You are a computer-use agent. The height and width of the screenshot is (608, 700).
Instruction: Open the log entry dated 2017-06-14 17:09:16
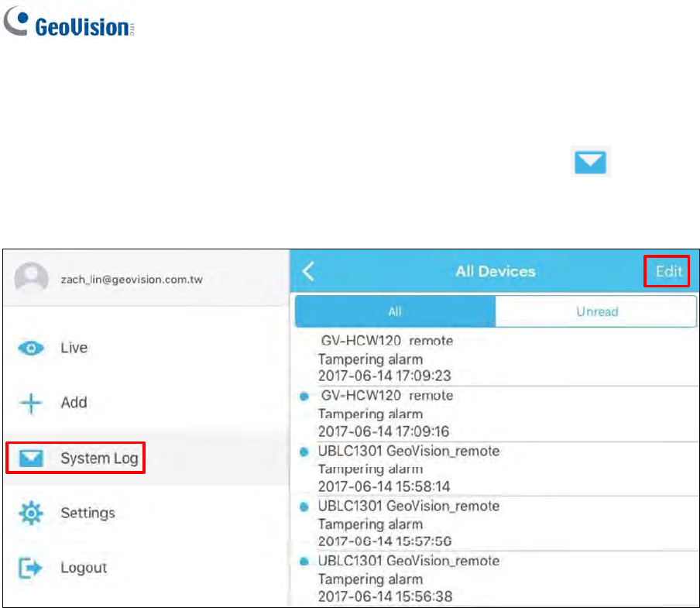pyautogui.click(x=495, y=414)
